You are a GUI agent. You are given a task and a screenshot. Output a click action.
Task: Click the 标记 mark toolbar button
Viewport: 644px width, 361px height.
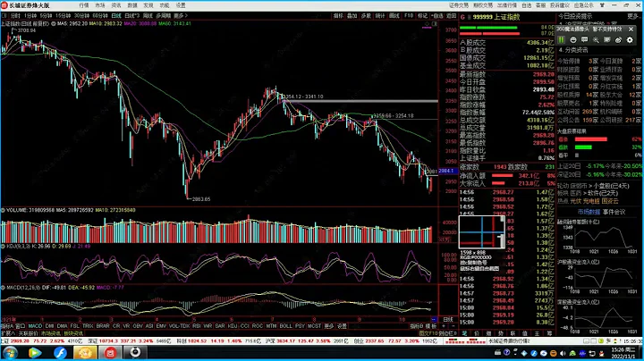tap(422, 15)
